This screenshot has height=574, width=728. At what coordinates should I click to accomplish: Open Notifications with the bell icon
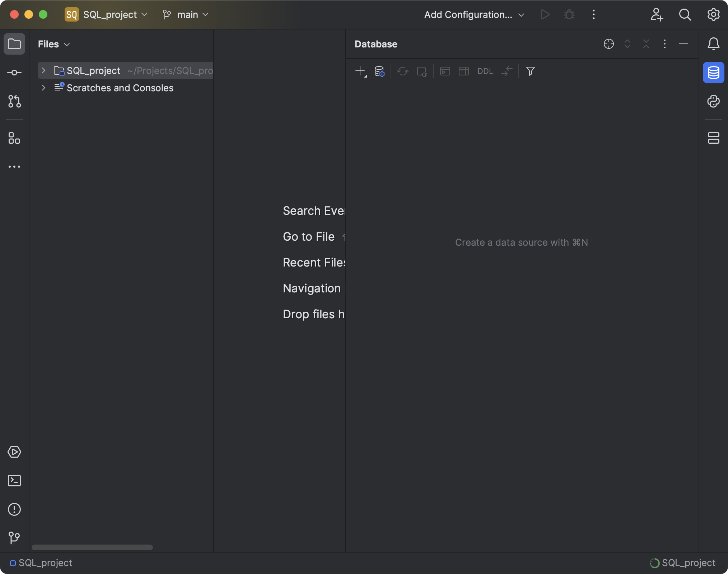(x=713, y=44)
